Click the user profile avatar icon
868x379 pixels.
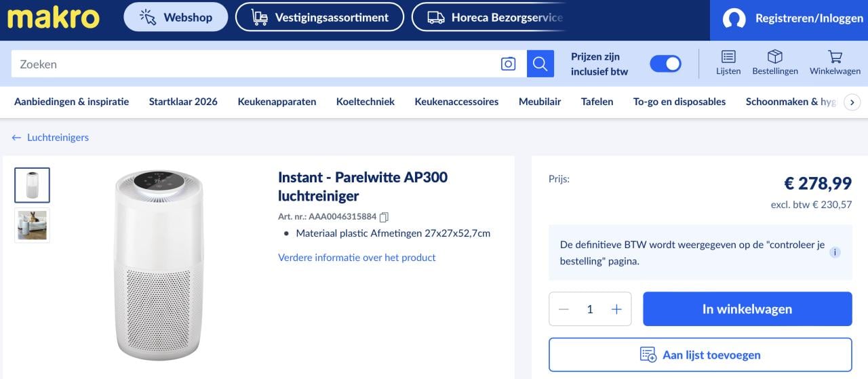[734, 18]
